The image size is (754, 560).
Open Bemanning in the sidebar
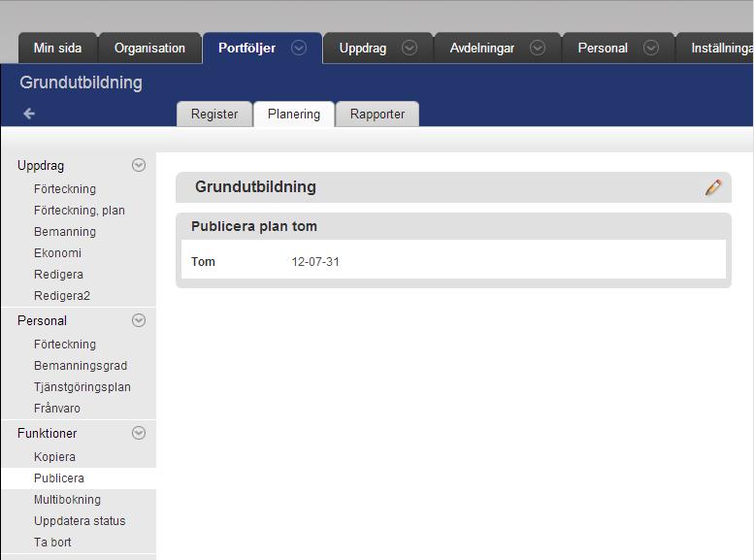65,231
